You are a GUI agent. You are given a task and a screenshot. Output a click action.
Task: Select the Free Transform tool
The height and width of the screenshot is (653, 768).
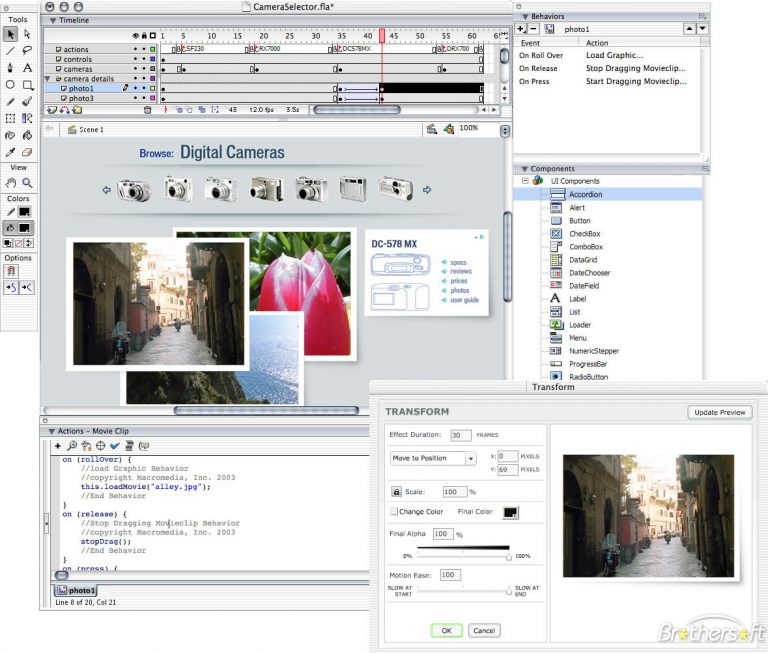coord(10,118)
